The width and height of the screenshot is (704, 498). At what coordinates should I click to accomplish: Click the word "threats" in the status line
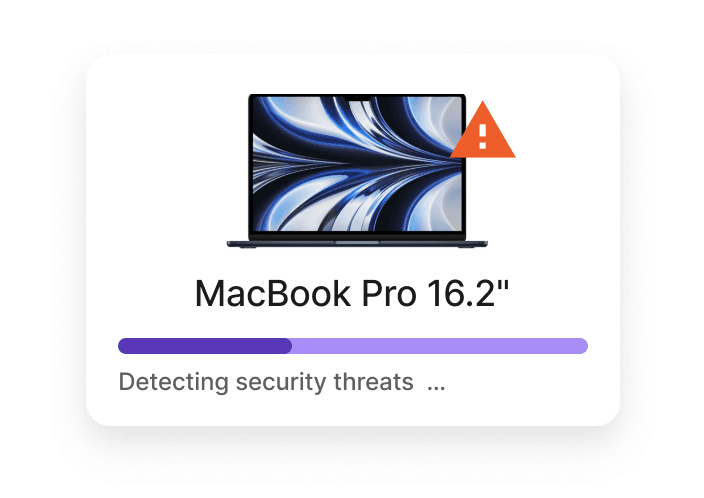point(373,382)
